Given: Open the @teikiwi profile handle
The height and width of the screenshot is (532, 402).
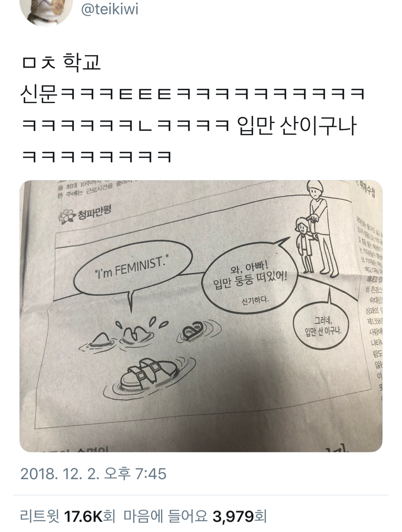Looking at the screenshot, I should click(110, 9).
